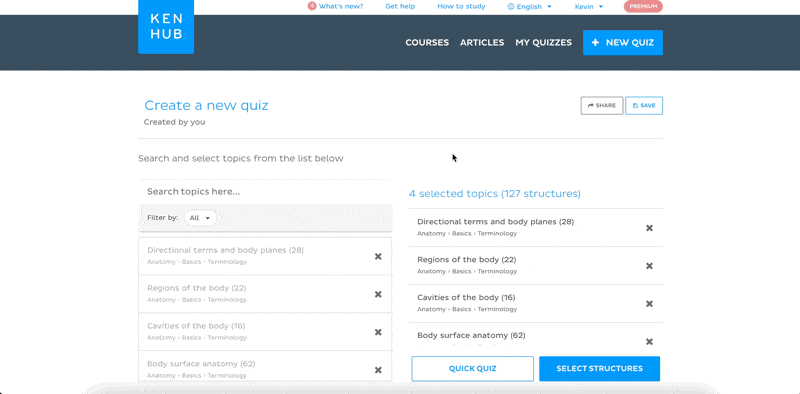The image size is (800, 394).
Task: Deselect Body surface anatomy in selected topics
Action: coord(649,342)
